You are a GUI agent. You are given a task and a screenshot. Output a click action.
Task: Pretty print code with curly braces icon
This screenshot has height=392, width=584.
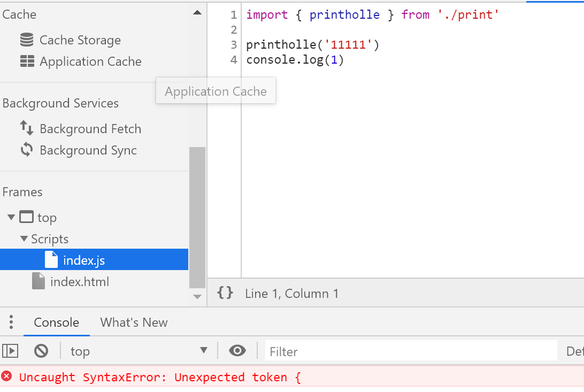pyautogui.click(x=225, y=293)
